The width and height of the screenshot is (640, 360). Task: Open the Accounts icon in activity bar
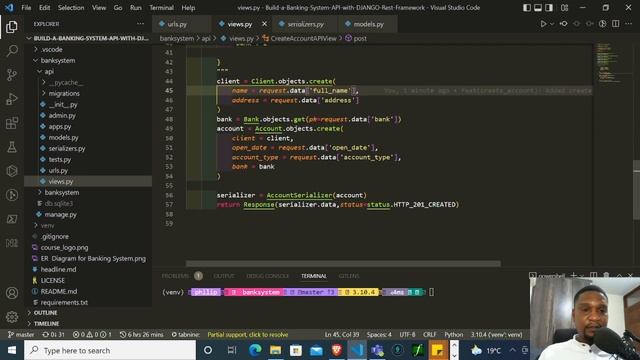tap(12, 293)
